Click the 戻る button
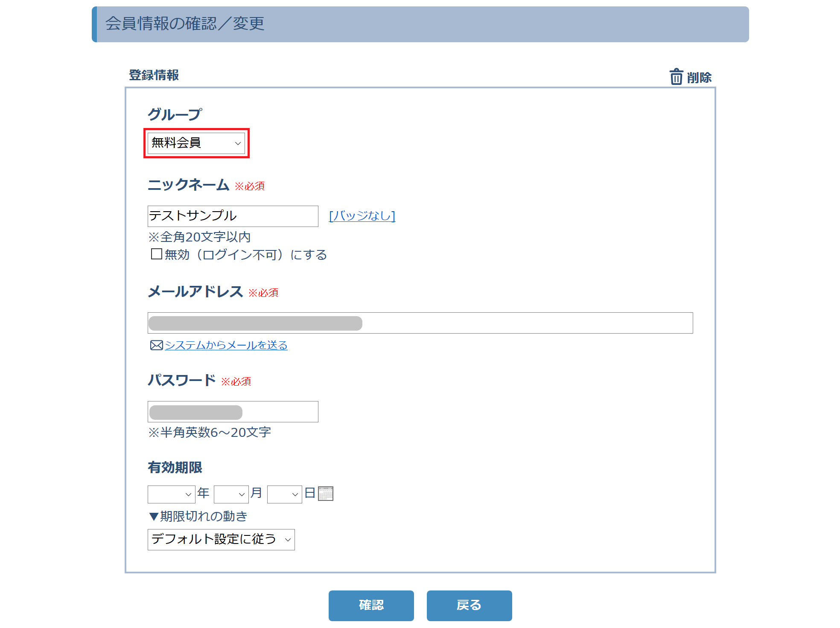Image resolution: width=840 pixels, height=628 pixels. pos(469,605)
